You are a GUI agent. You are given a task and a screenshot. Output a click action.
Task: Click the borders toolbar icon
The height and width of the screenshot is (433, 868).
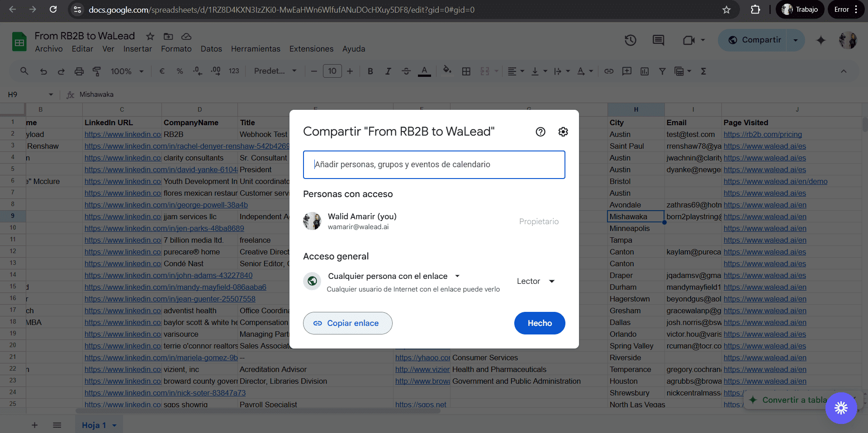click(466, 71)
